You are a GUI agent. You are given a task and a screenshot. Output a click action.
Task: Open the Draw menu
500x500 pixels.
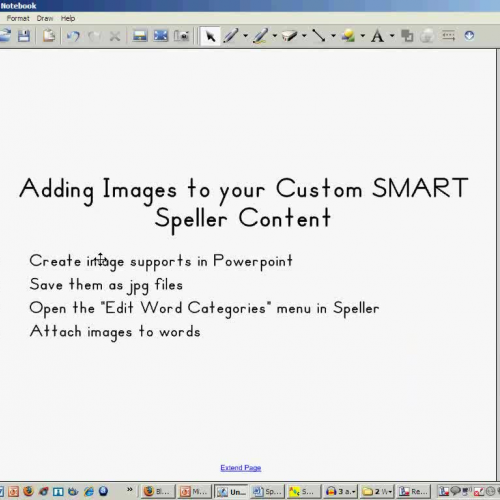click(45, 18)
